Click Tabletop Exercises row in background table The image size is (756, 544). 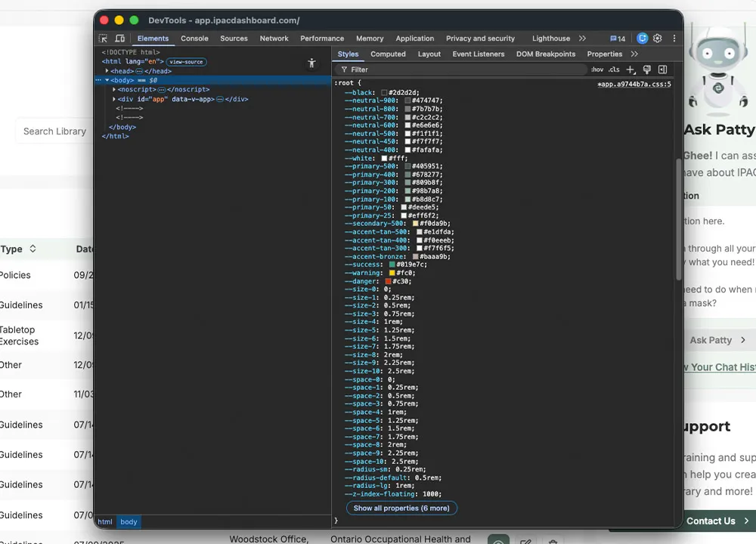pos(47,335)
